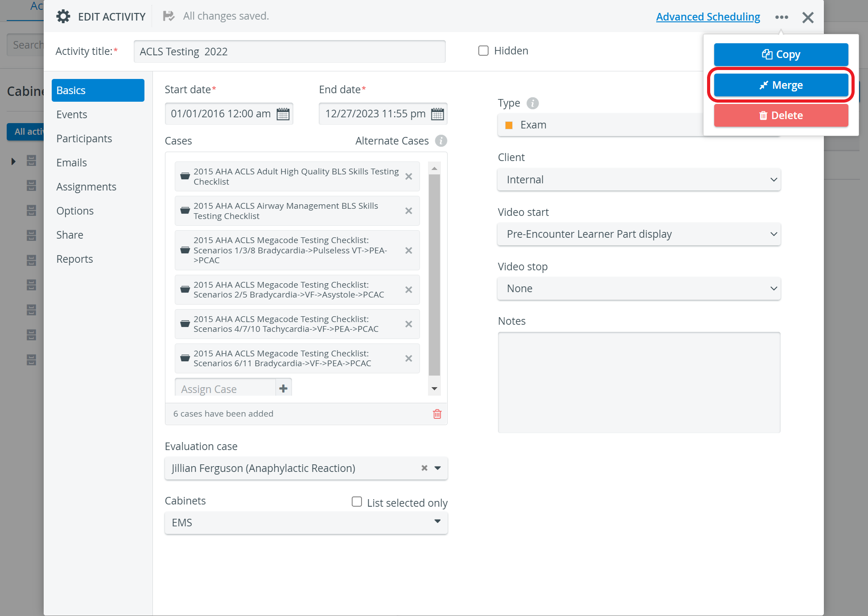
Task: Open the End date calendar picker
Action: tap(437, 114)
